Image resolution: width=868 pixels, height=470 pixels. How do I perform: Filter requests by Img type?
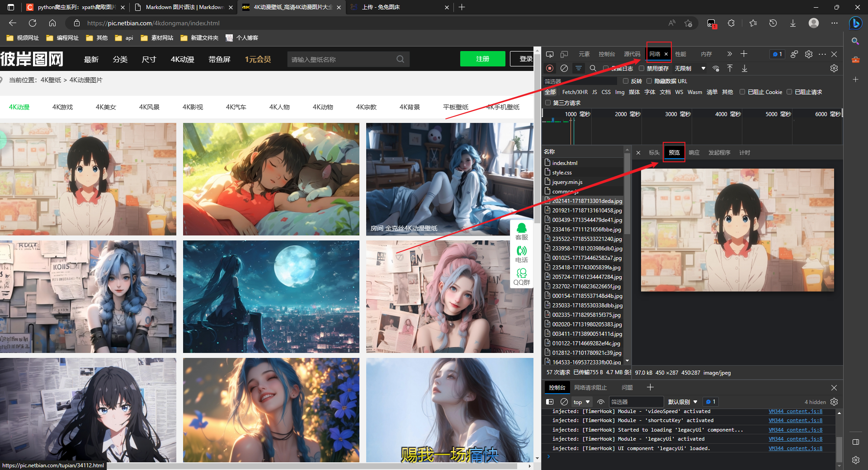pyautogui.click(x=620, y=92)
